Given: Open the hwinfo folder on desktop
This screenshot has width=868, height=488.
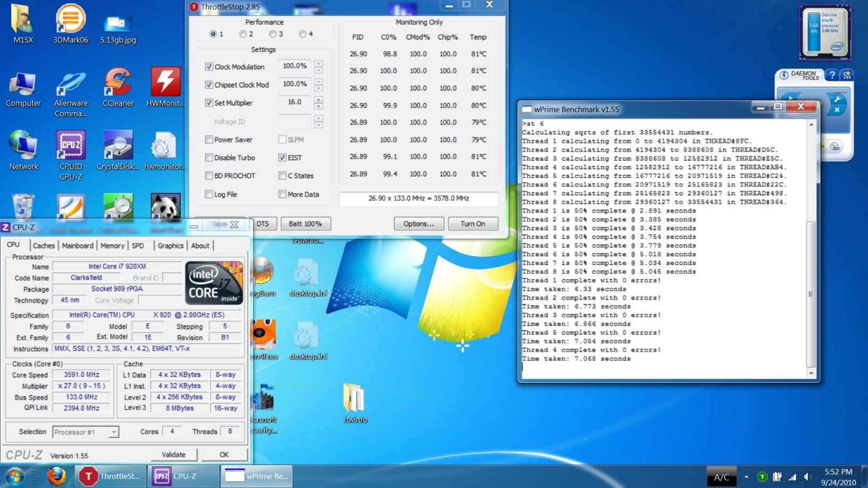Looking at the screenshot, I should click(x=355, y=403).
